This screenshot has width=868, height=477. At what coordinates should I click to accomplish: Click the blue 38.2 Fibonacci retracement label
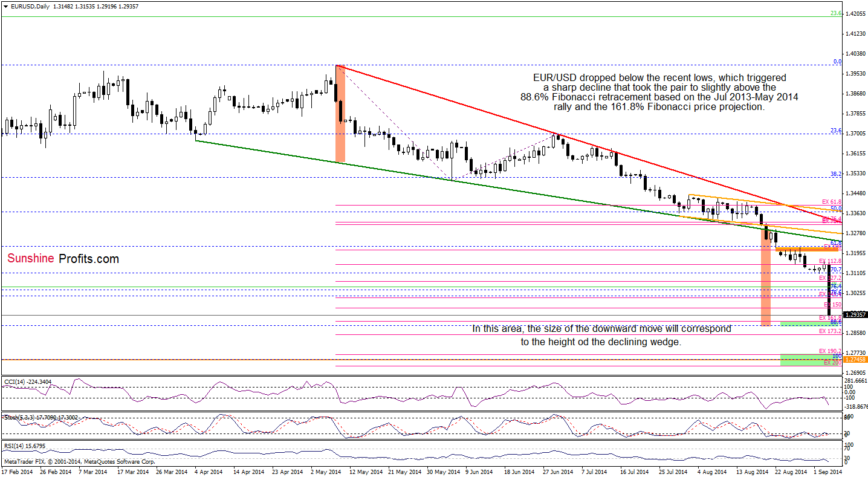coord(836,174)
